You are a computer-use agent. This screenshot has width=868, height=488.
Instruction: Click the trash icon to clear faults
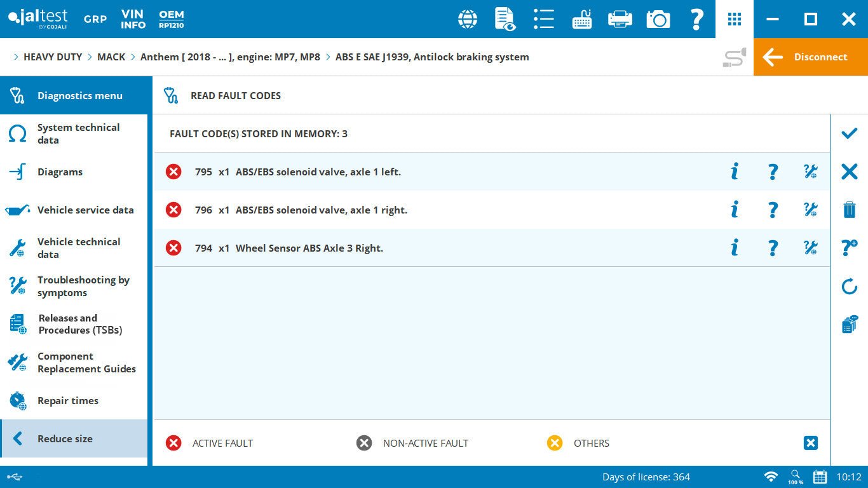click(849, 210)
